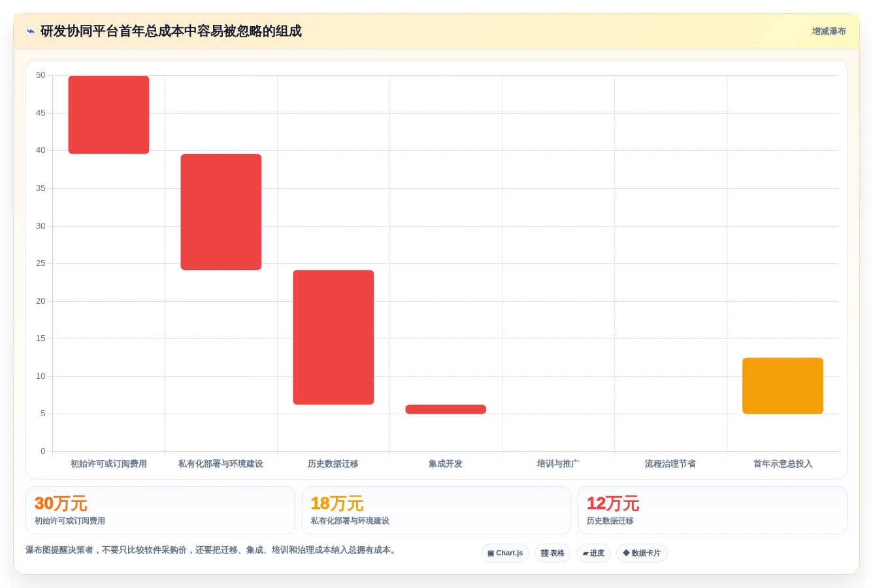Select the thin red 集成开发 bar
This screenshot has height=588, width=873.
click(446, 410)
